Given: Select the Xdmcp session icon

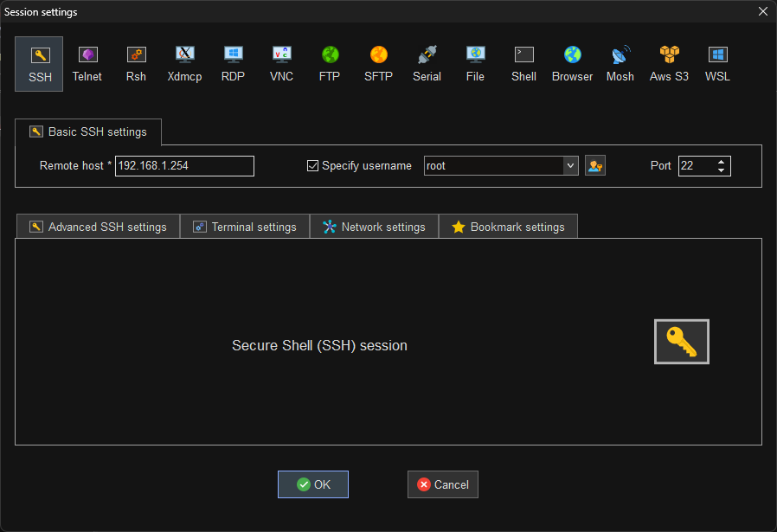Looking at the screenshot, I should coord(184,64).
